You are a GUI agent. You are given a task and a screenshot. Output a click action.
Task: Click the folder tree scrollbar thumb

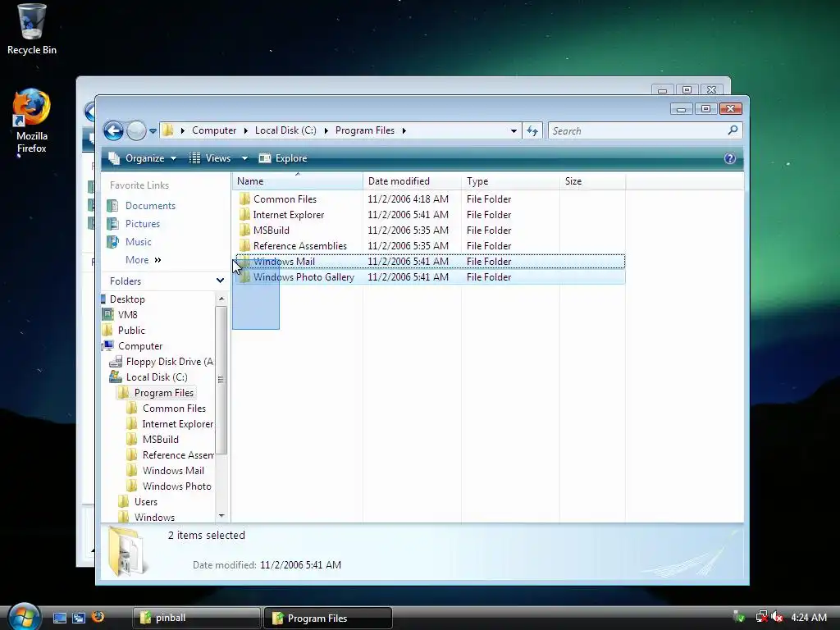[x=221, y=379]
